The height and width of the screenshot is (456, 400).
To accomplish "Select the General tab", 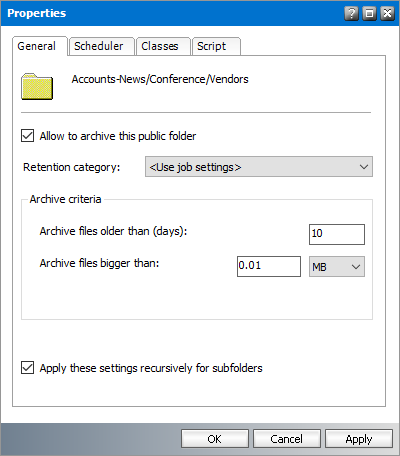I will tap(39, 46).
